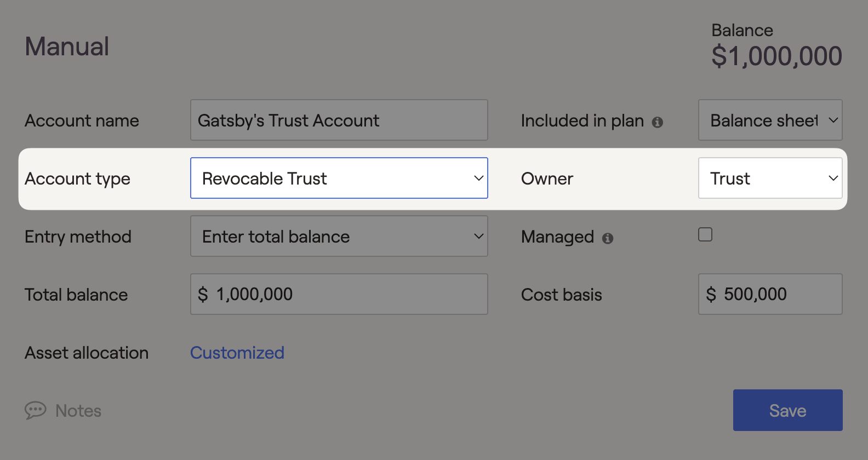The height and width of the screenshot is (460, 868).
Task: Click the Included in plan info icon
Action: click(657, 122)
